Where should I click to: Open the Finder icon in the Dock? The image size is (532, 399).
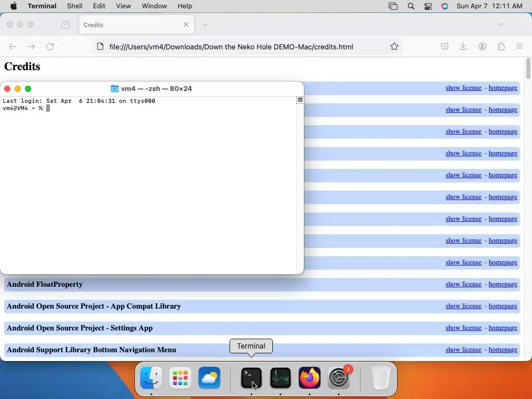151,378
